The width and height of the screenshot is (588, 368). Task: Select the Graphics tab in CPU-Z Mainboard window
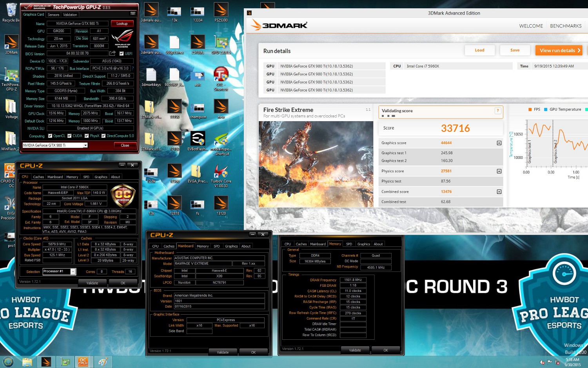pyautogui.click(x=231, y=246)
